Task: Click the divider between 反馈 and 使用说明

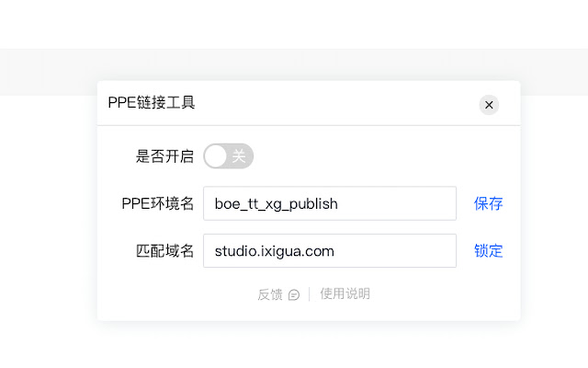Action: pyautogui.click(x=310, y=294)
